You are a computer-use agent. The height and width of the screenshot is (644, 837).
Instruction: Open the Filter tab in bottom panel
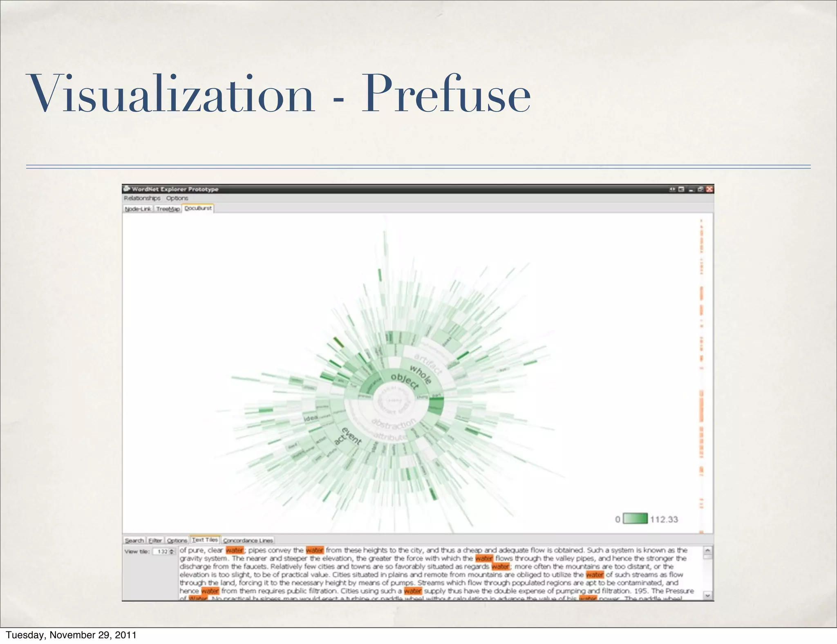pos(155,541)
